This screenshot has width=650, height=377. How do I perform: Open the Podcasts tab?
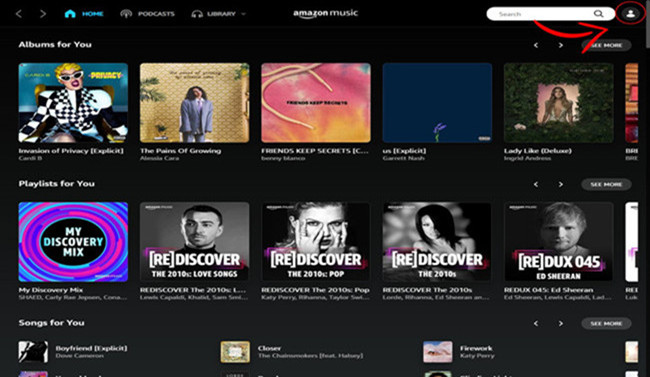pyautogui.click(x=148, y=14)
